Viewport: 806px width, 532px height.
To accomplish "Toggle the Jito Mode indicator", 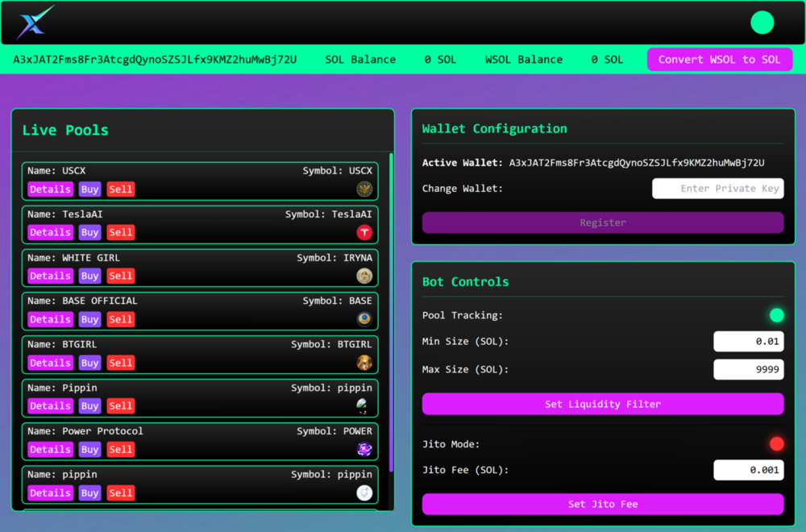I will [777, 443].
